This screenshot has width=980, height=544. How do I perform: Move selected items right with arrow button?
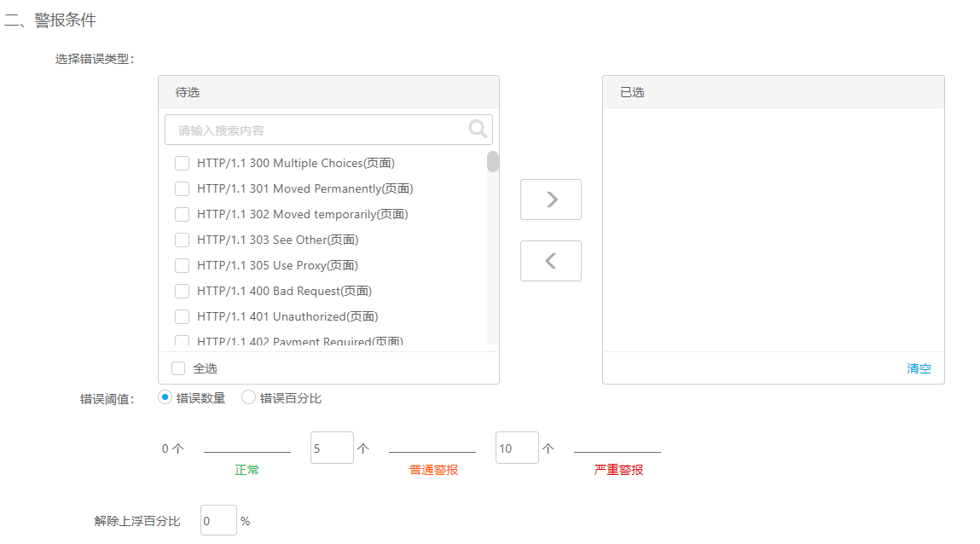pos(551,200)
